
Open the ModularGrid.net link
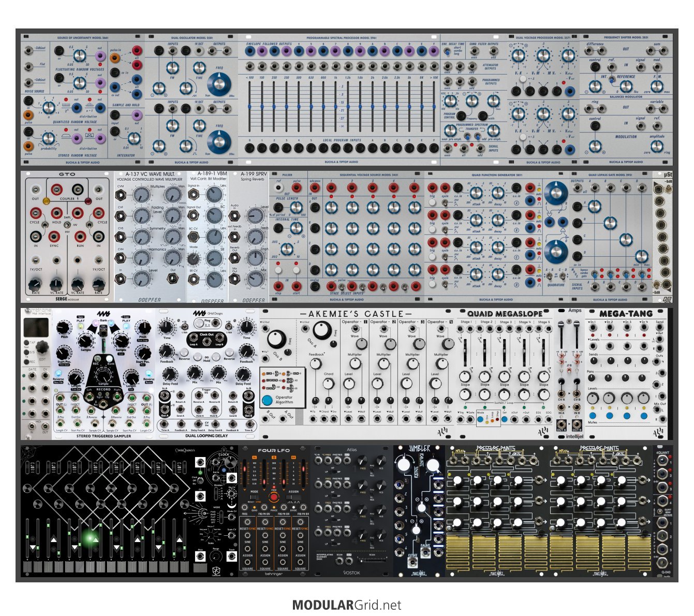point(347,605)
